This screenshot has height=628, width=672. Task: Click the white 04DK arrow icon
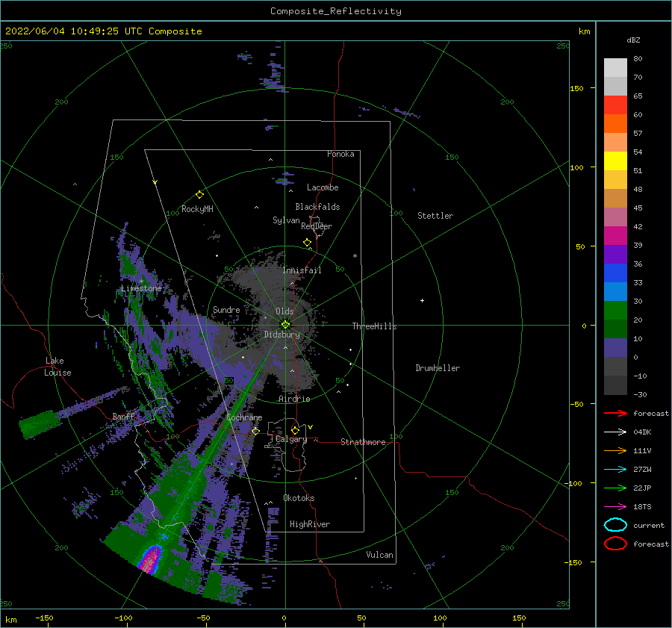(615, 432)
